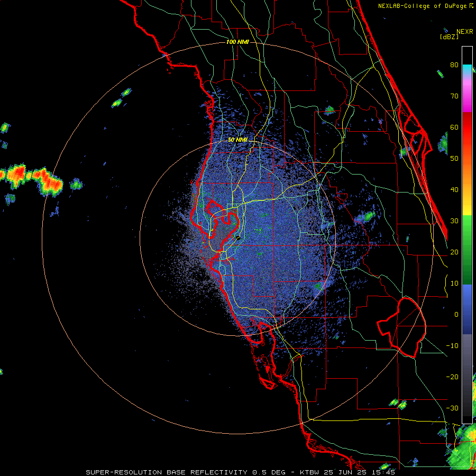Click the 80 value on the dBZ scale
Screen dimensions: 476x476
(x=454, y=65)
